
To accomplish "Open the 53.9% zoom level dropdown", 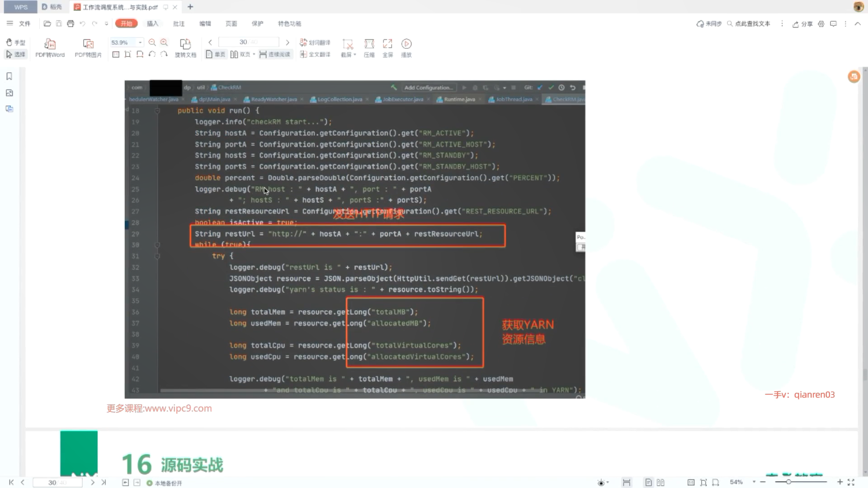I will (140, 42).
